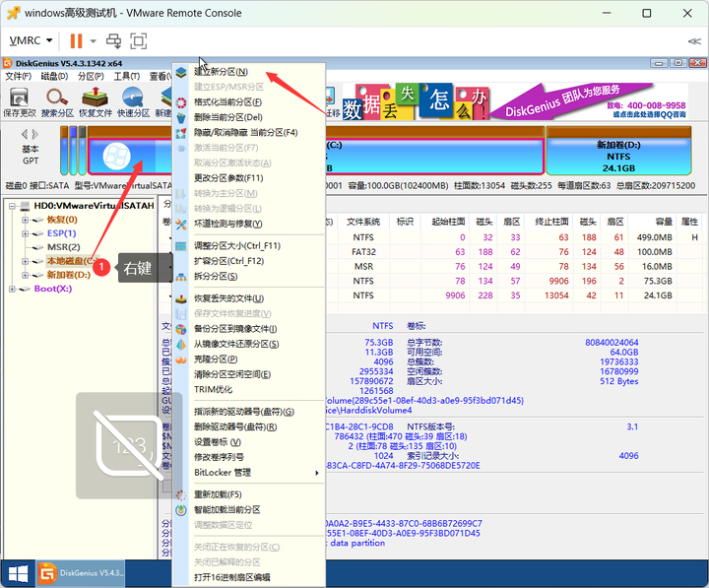
Task: Click DiskGenius taskbar button
Action: (x=81, y=573)
